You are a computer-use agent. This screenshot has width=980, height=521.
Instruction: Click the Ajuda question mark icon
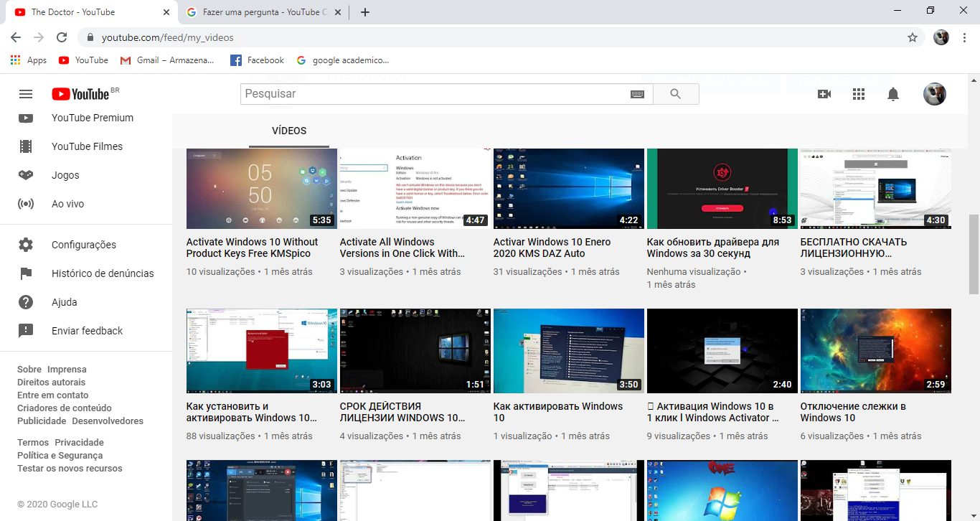click(x=26, y=302)
